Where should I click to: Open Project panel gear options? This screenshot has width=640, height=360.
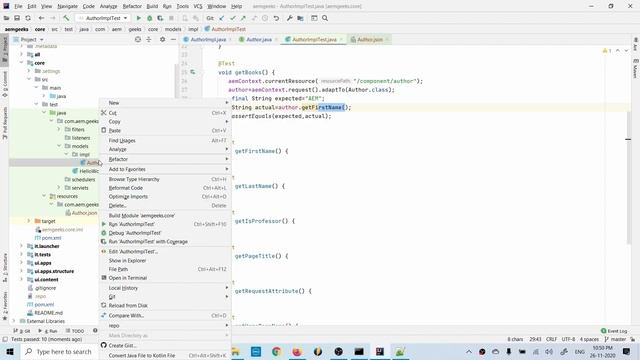point(162,39)
